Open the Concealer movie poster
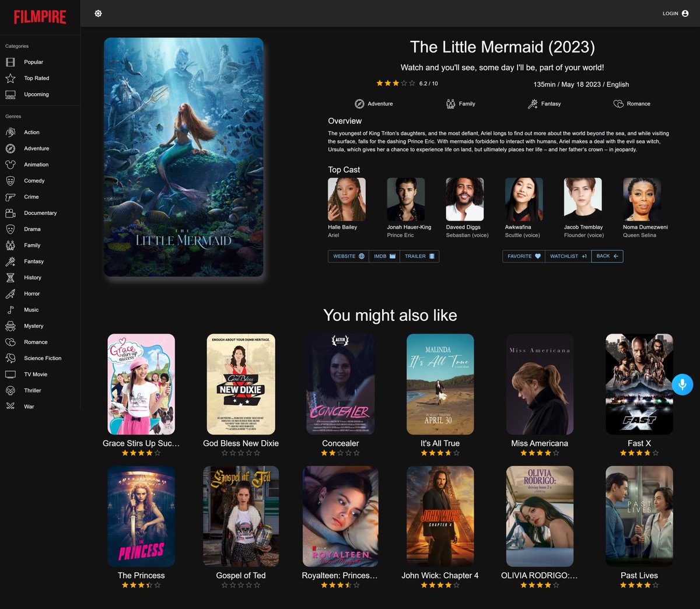700x609 pixels. pos(341,384)
